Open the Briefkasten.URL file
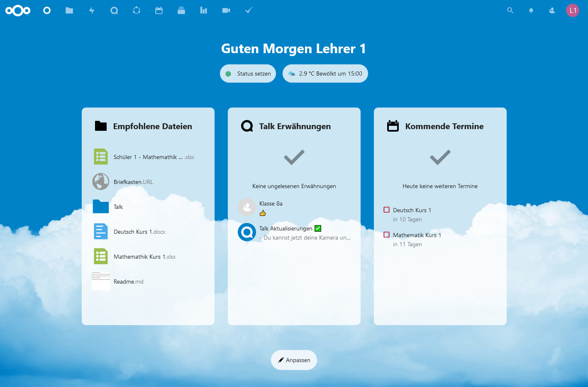The height and width of the screenshot is (387, 588). pos(148,182)
